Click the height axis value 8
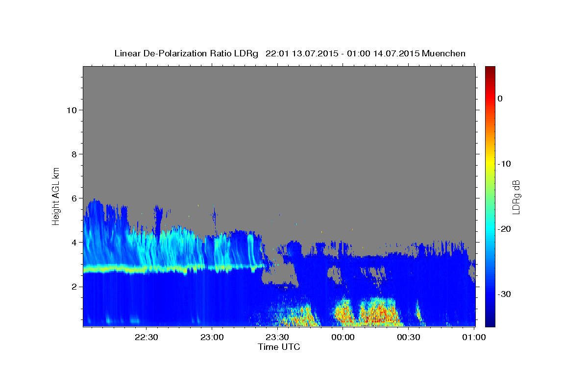Viewport: 588px width, 392px height. point(74,154)
